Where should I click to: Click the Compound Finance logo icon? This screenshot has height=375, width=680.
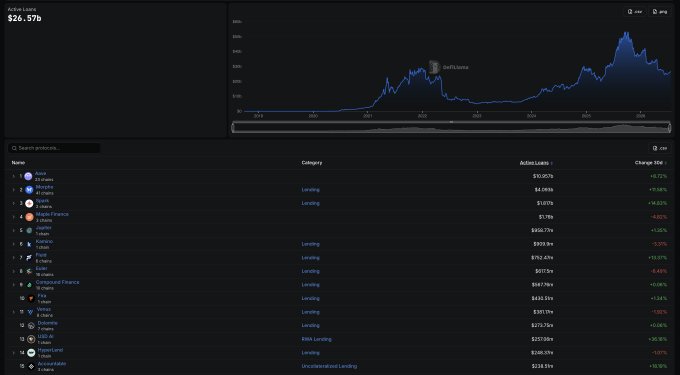point(29,285)
